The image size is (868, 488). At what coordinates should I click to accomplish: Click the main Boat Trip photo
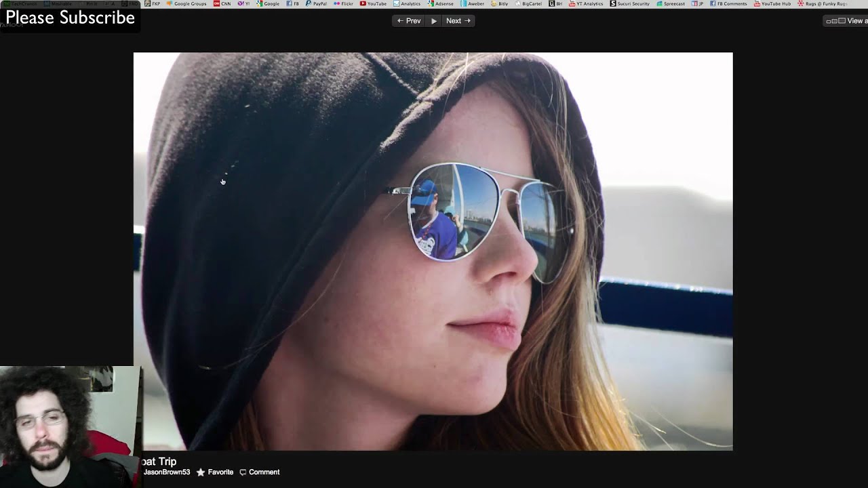(433, 251)
